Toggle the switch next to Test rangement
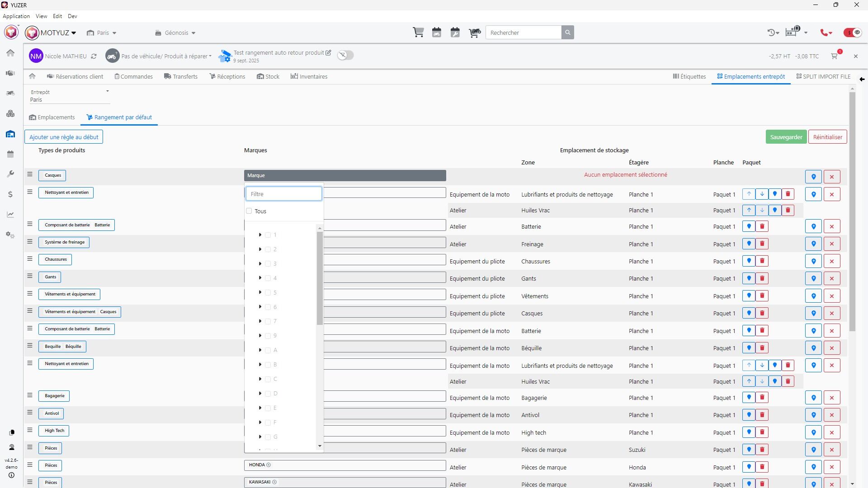The height and width of the screenshot is (488, 868). tap(346, 55)
